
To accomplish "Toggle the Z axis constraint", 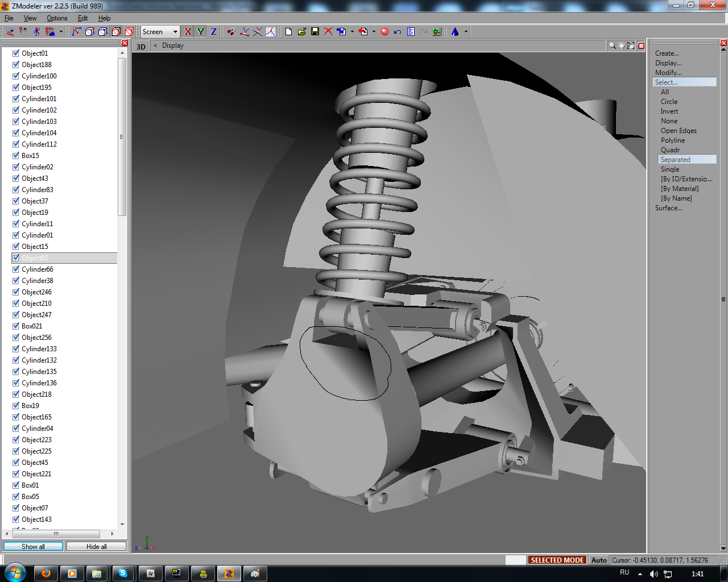I will (x=213, y=32).
